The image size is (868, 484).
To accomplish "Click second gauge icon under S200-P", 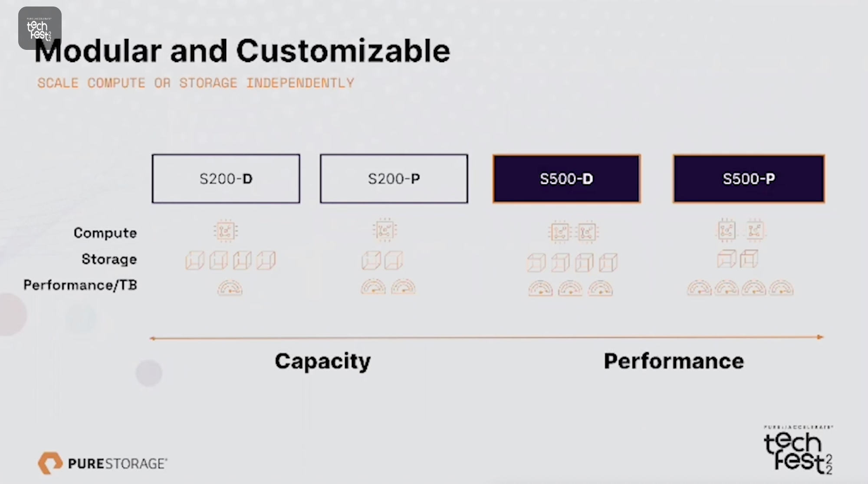I will 403,287.
